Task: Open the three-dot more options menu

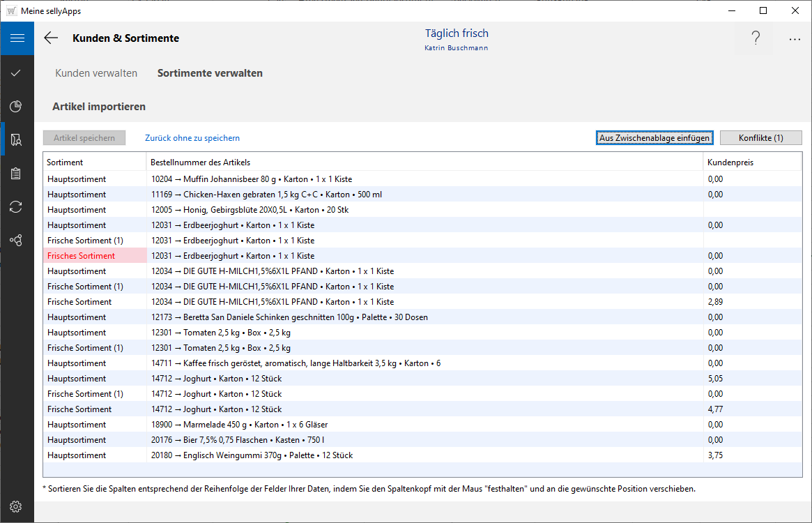Action: (795, 39)
